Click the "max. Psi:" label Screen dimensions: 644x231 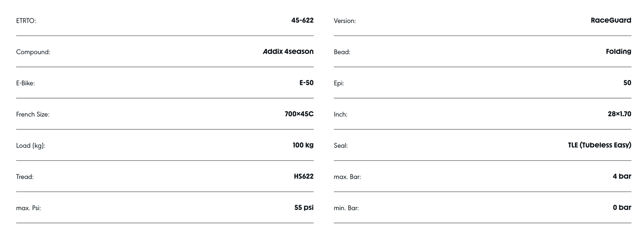pos(28,208)
